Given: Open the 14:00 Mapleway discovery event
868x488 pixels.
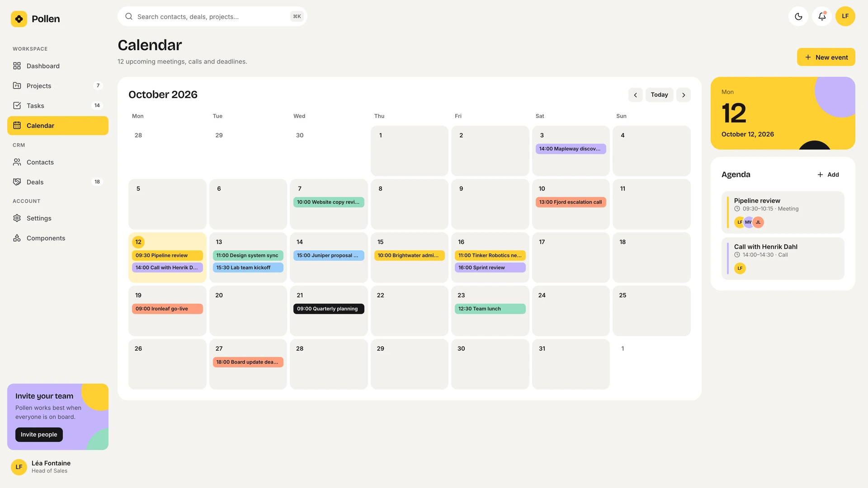Looking at the screenshot, I should (x=571, y=149).
